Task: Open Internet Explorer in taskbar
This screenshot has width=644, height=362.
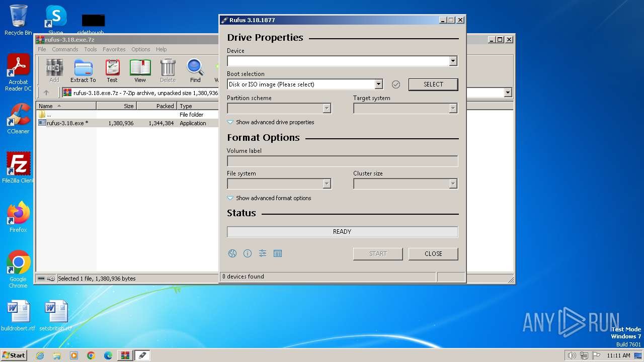Action: [40, 355]
